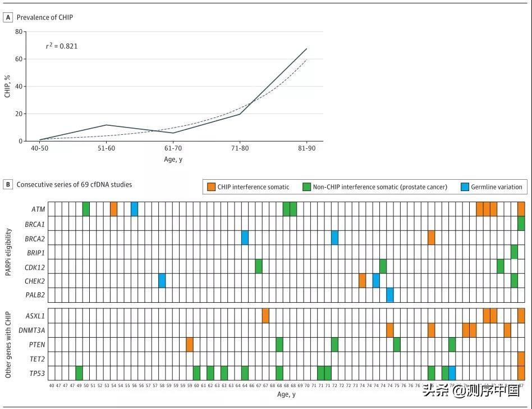Click the "PARPi eligibility" vertical label
Screen dimensions: 532x409
point(8,252)
